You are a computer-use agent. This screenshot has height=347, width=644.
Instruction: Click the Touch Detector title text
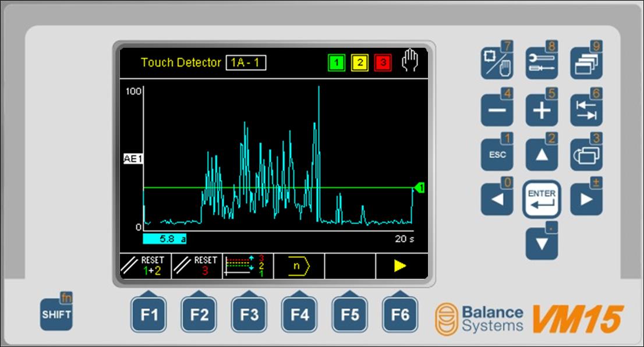point(181,62)
